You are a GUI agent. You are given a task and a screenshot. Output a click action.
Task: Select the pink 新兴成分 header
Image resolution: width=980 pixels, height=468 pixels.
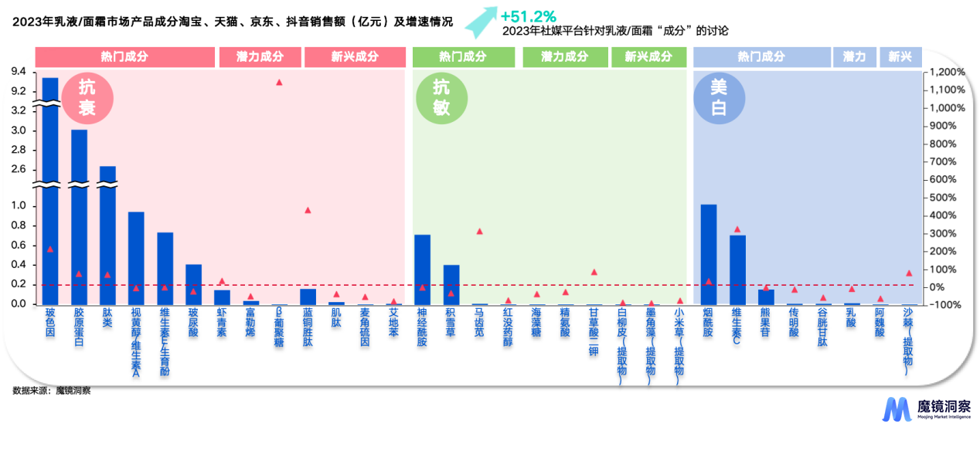[355, 57]
